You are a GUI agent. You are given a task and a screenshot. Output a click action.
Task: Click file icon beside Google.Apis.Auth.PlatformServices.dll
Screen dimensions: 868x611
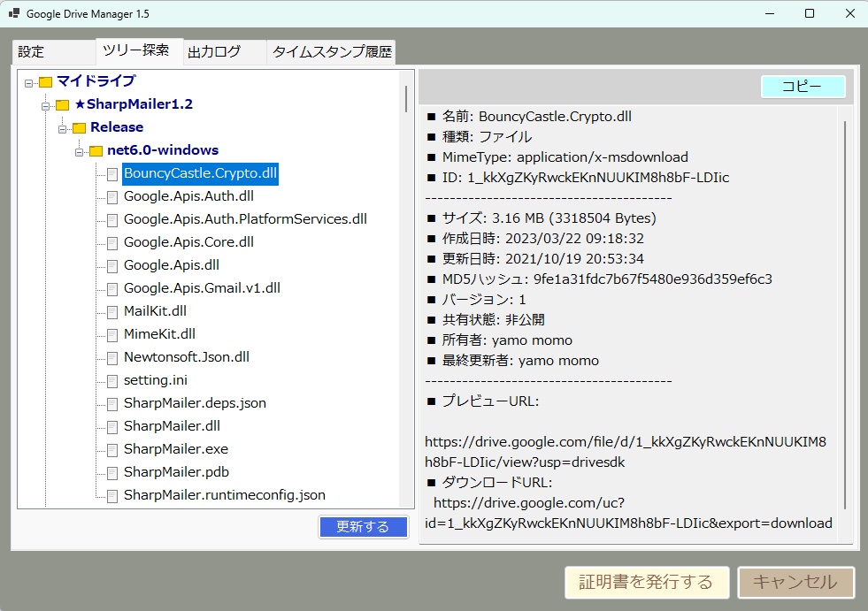tap(111, 220)
